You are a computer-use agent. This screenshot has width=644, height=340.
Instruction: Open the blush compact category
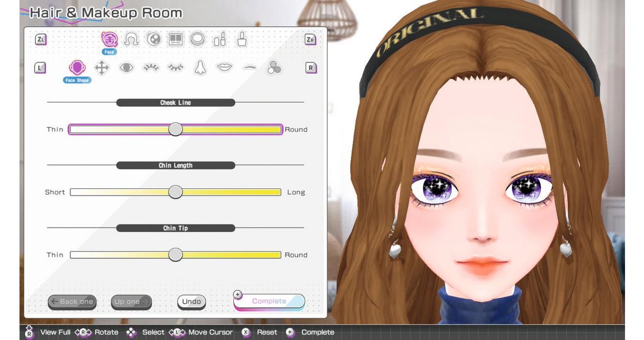pos(197,39)
